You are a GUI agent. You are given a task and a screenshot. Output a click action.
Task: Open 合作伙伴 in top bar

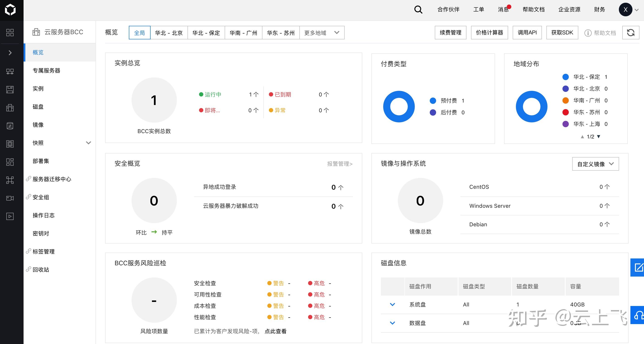449,10
